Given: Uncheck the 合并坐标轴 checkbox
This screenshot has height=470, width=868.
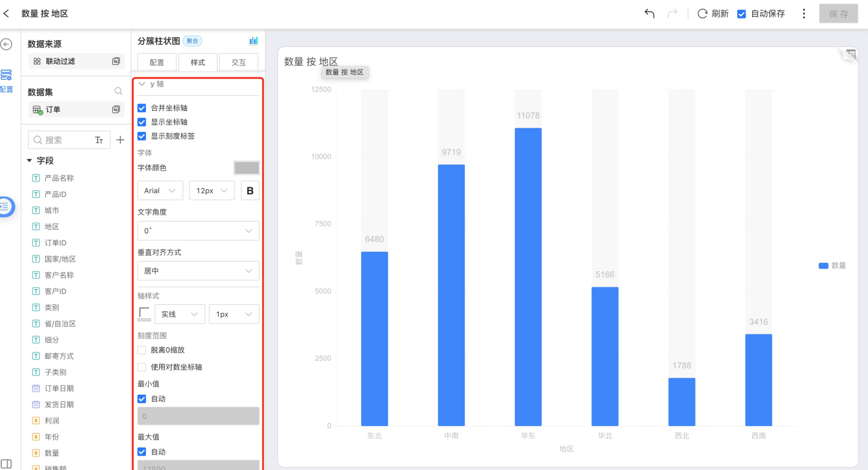Looking at the screenshot, I should pos(142,108).
